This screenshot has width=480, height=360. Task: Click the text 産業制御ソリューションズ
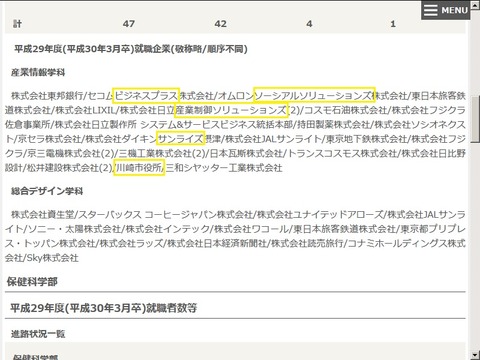[231, 110]
